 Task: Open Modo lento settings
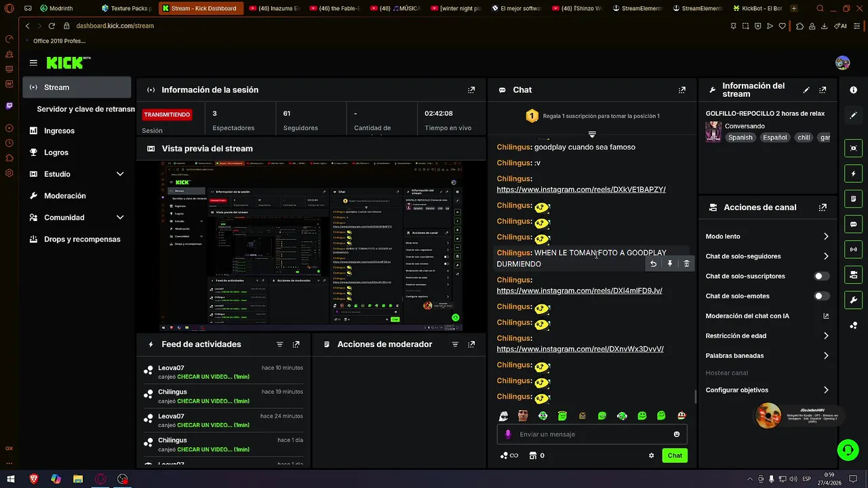click(x=768, y=237)
